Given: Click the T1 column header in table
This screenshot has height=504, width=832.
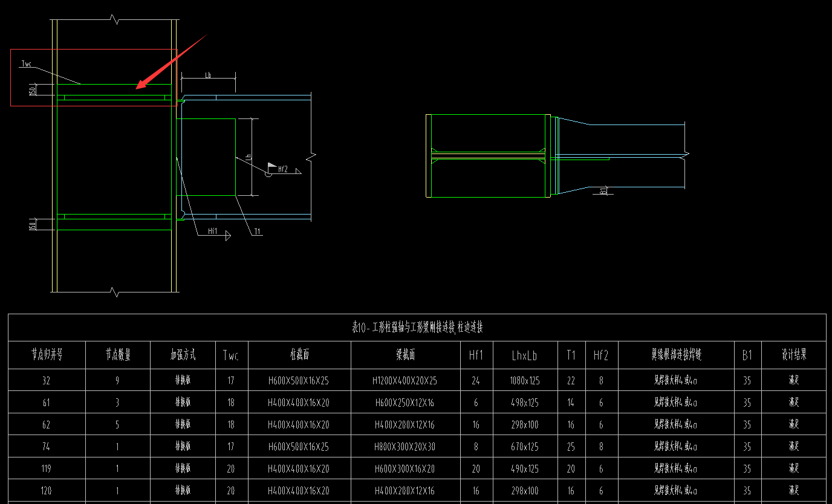Looking at the screenshot, I should pos(571,355).
